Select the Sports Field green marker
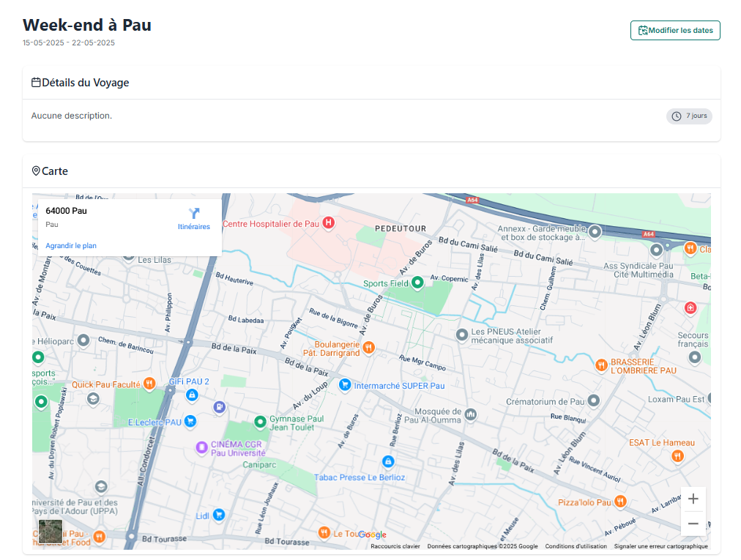The width and height of the screenshot is (741, 560). (x=417, y=282)
